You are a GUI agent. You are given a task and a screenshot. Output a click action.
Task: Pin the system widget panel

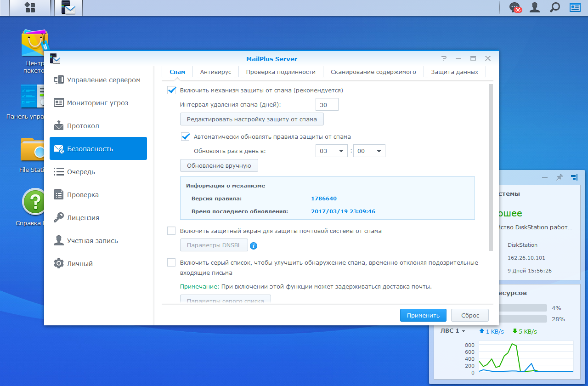(x=559, y=177)
